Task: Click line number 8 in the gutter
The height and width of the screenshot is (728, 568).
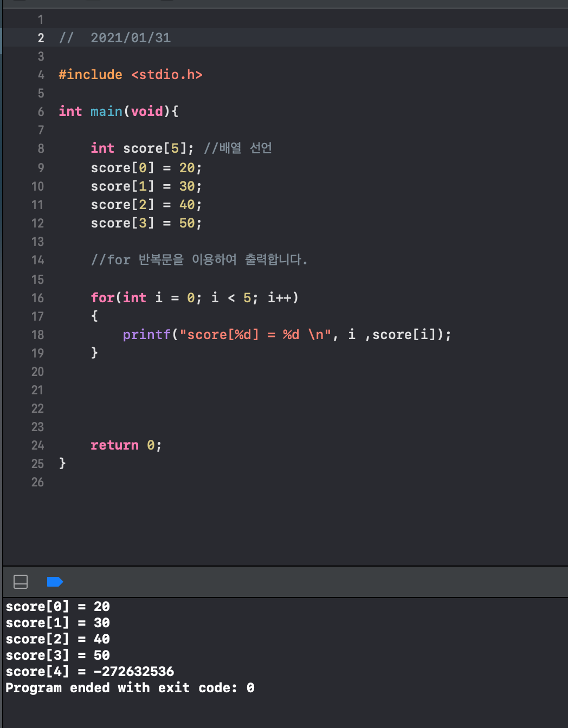Action: point(41,148)
